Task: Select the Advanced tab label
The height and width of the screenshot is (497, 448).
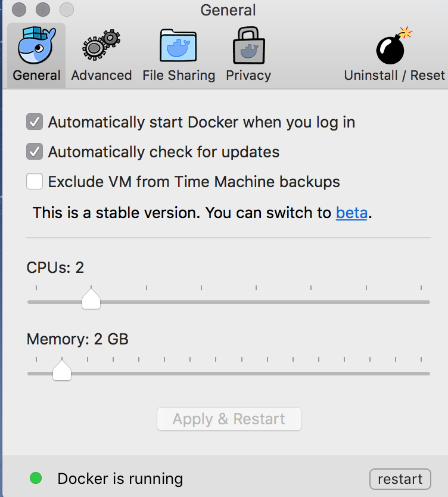Action: click(101, 76)
